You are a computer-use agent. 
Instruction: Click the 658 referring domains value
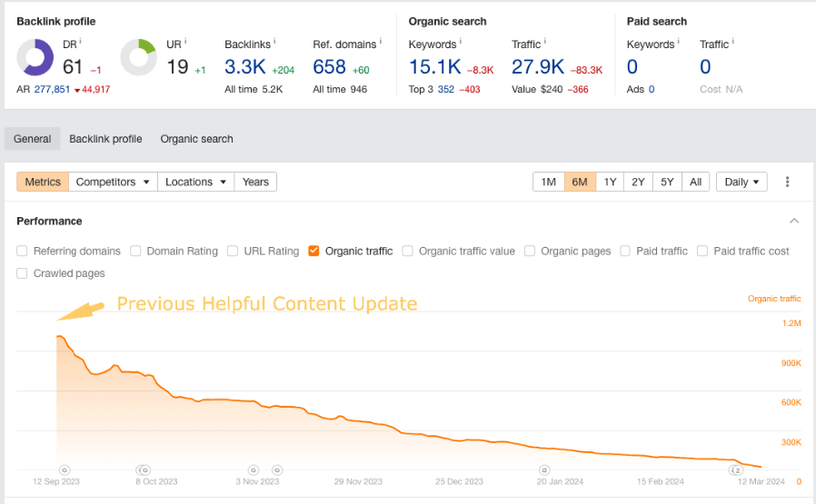[x=330, y=66]
